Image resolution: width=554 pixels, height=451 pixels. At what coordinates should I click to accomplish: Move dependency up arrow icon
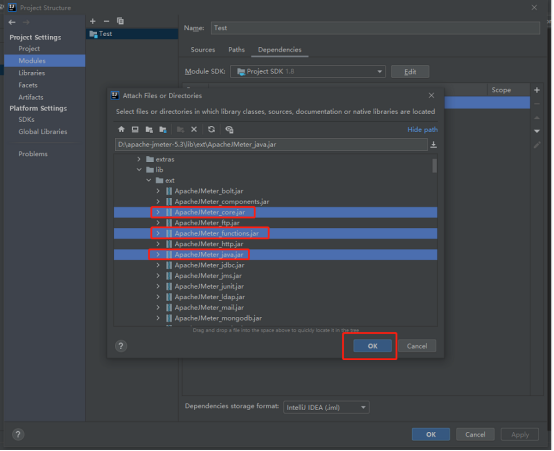point(537,118)
